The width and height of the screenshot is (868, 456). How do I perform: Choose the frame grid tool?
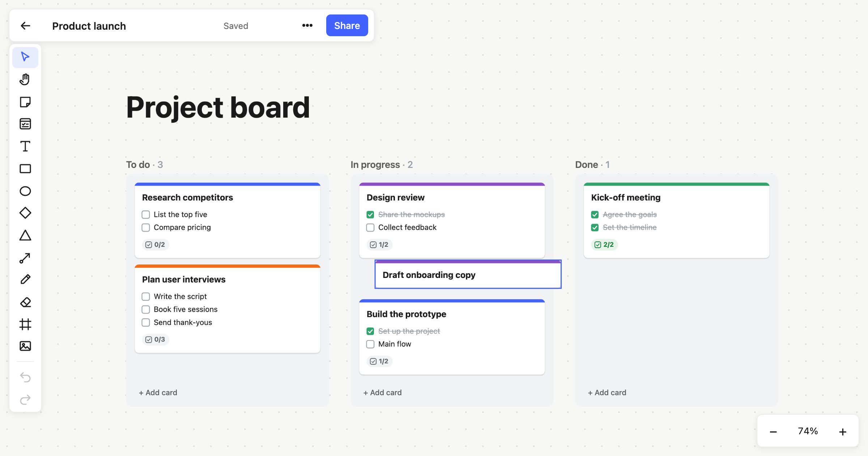pos(25,324)
